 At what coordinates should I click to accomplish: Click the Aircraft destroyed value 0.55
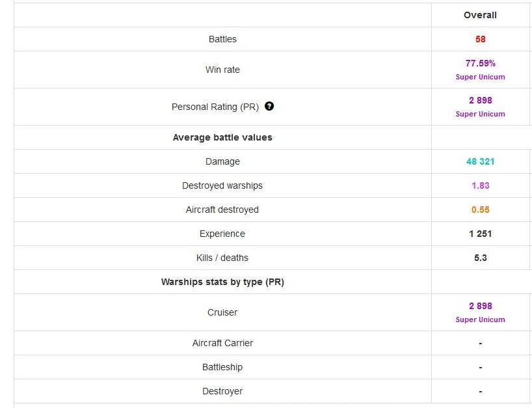point(480,210)
